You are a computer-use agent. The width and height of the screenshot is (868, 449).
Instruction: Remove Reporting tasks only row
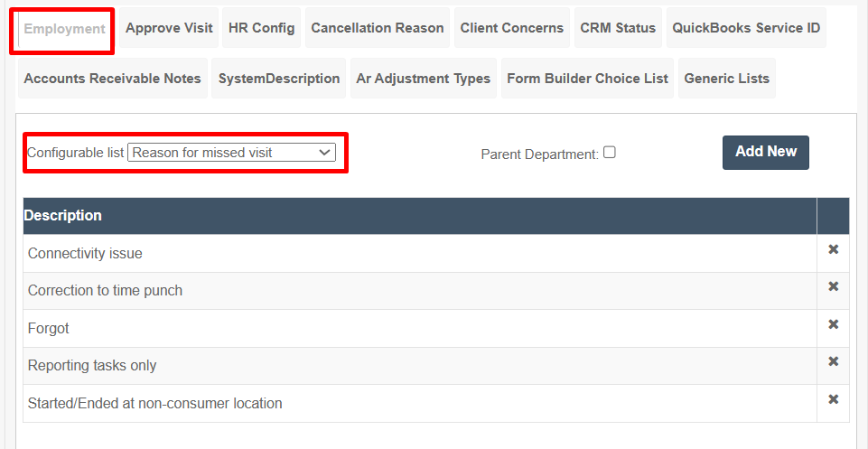[833, 361]
